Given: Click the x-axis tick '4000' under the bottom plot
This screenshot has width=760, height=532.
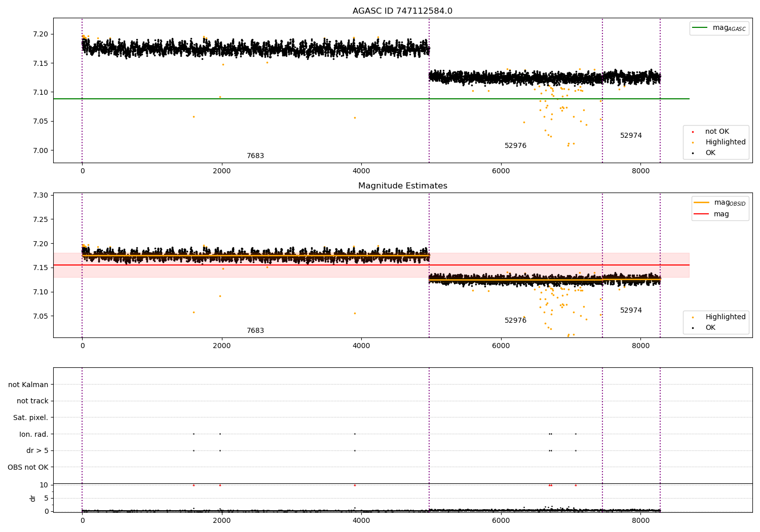Looking at the screenshot, I should pyautogui.click(x=361, y=521).
